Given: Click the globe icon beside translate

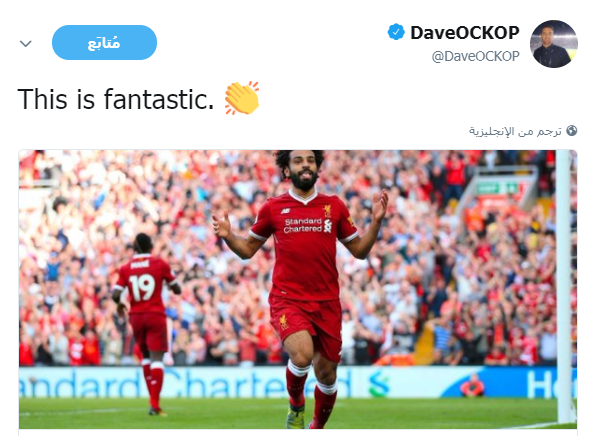Looking at the screenshot, I should [x=571, y=130].
